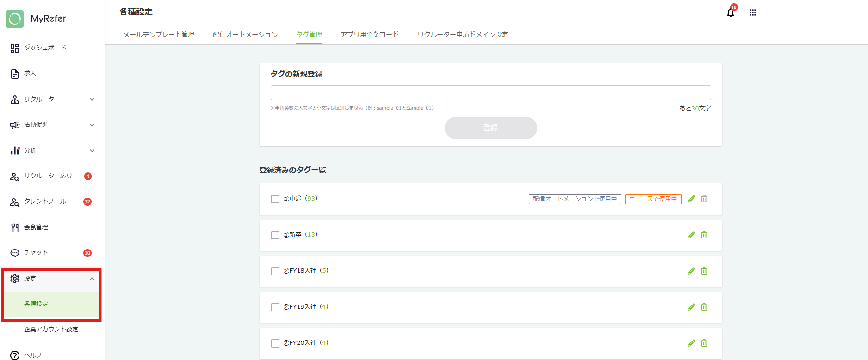This screenshot has width=868, height=360.
Task: Go to 企業アカウント設定 in sidebar
Action: [x=51, y=329]
